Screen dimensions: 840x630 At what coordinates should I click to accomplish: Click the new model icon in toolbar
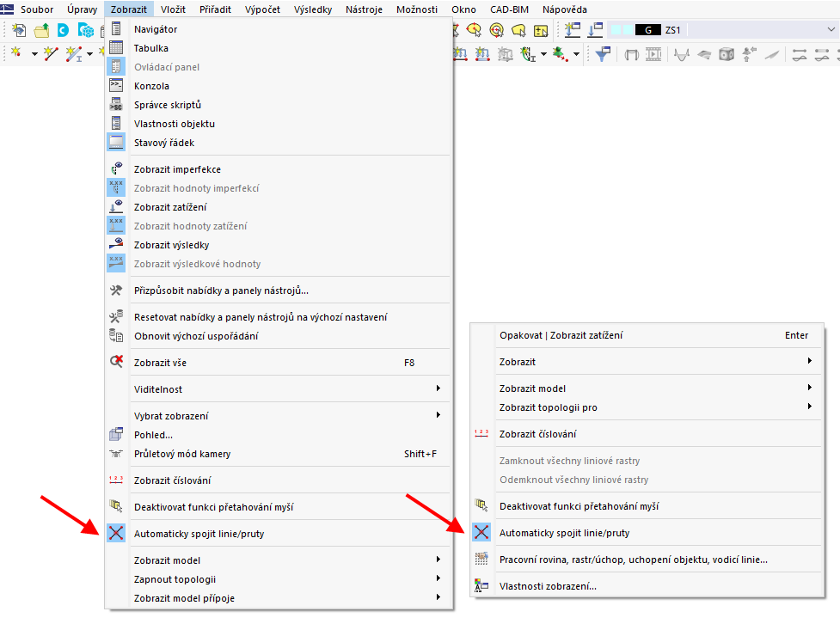[19, 31]
